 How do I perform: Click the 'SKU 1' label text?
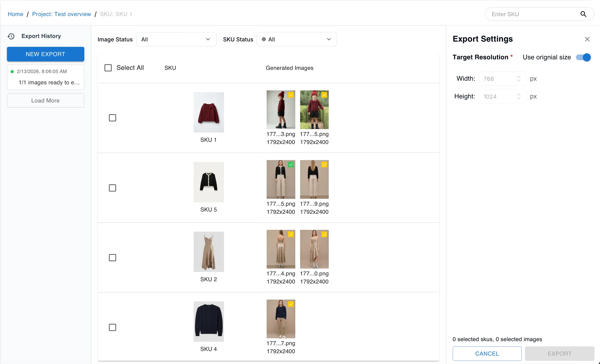(208, 140)
